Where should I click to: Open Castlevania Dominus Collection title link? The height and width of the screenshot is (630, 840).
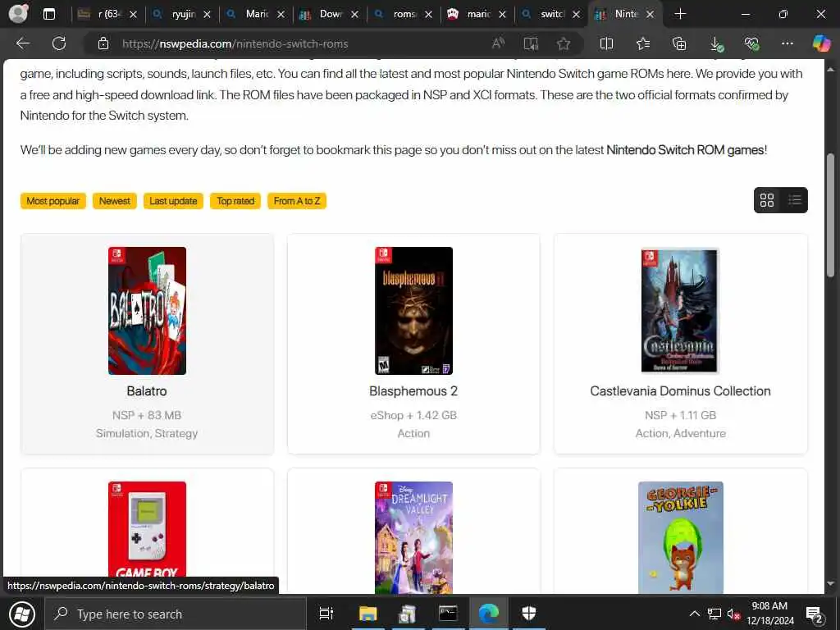pyautogui.click(x=680, y=391)
